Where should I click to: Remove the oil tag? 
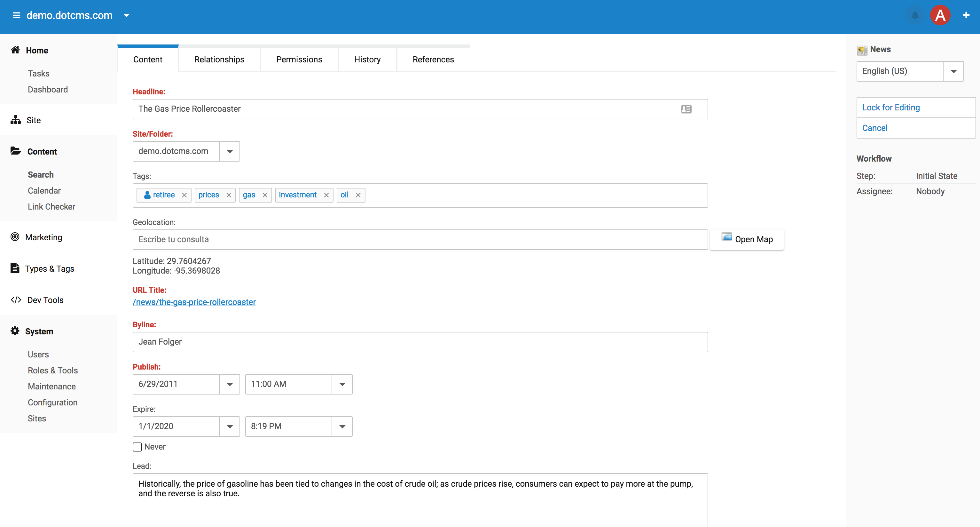[358, 195]
